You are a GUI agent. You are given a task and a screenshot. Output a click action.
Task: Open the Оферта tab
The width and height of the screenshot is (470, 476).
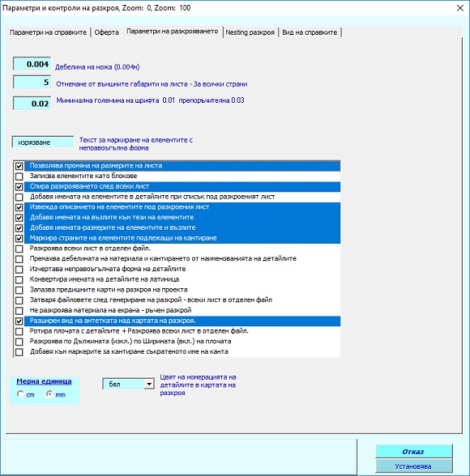click(x=106, y=32)
